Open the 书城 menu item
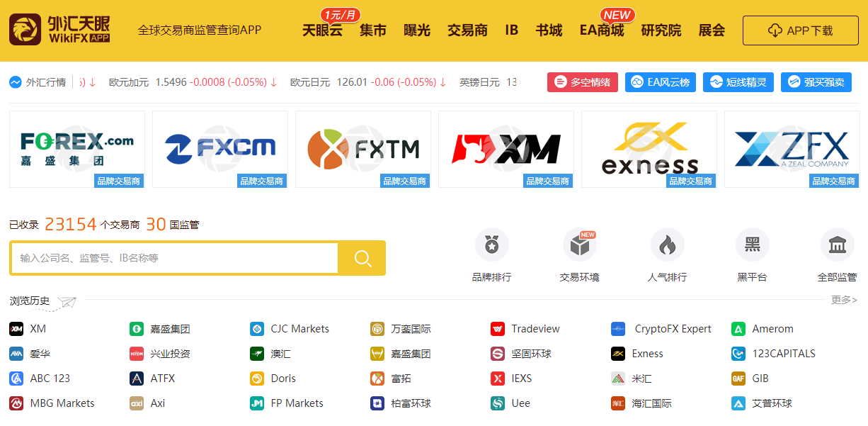This screenshot has height=426, width=868. click(x=549, y=30)
